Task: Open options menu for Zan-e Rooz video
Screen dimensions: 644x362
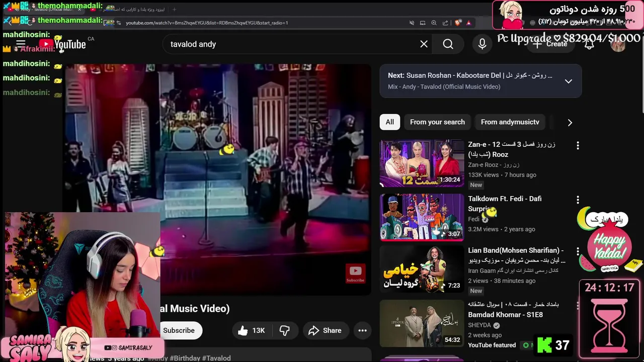Action: (x=578, y=145)
